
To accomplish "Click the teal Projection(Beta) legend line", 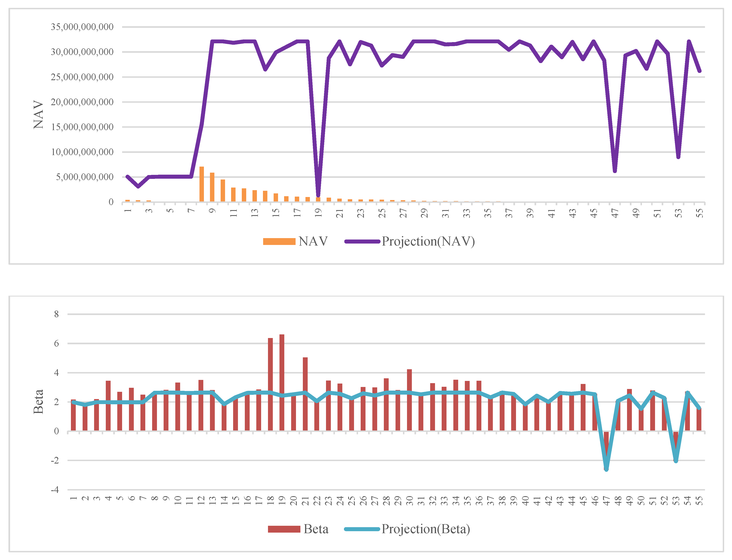I will pos(362,529).
